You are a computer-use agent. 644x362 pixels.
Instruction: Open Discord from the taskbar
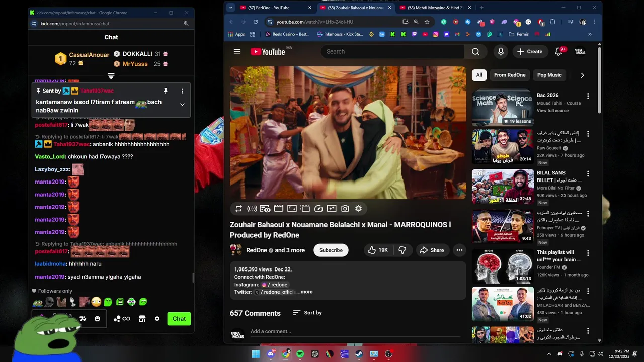coord(271,354)
